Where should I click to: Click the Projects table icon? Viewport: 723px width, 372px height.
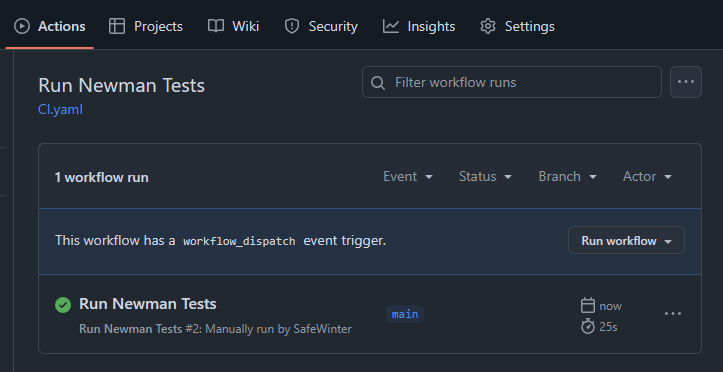point(117,26)
